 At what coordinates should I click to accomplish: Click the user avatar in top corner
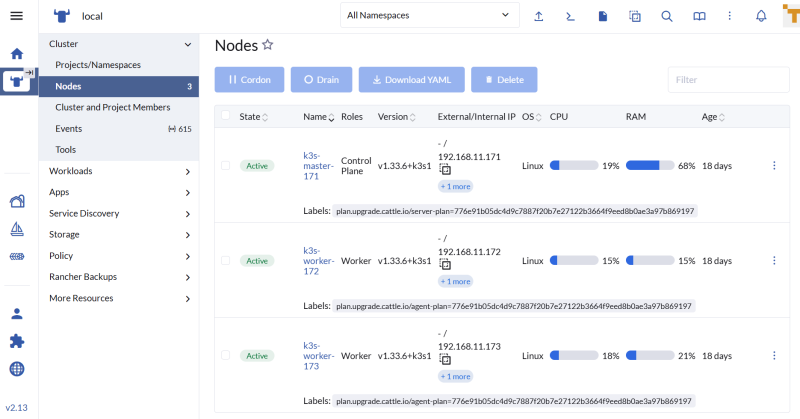click(791, 15)
